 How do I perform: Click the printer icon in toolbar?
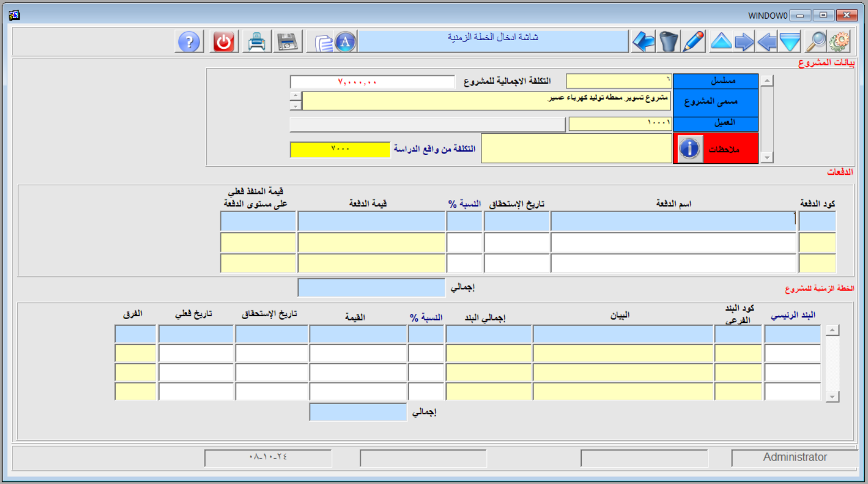point(257,42)
